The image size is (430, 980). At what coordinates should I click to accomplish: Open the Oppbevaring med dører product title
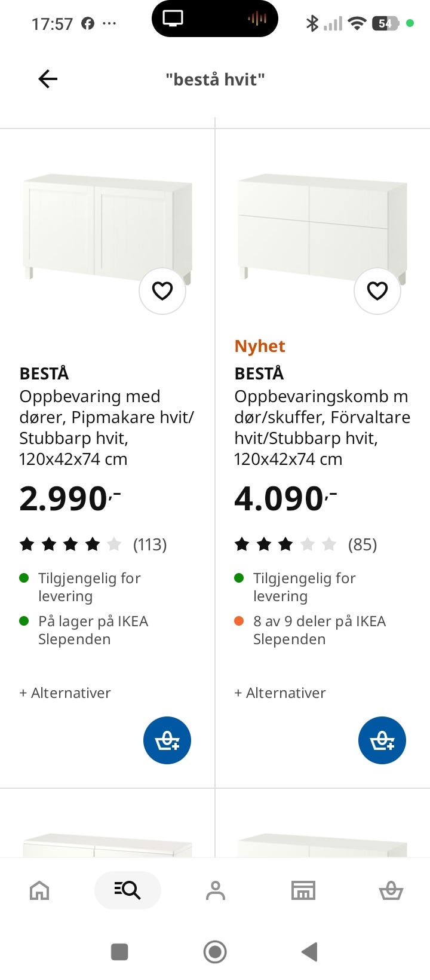coord(106,427)
